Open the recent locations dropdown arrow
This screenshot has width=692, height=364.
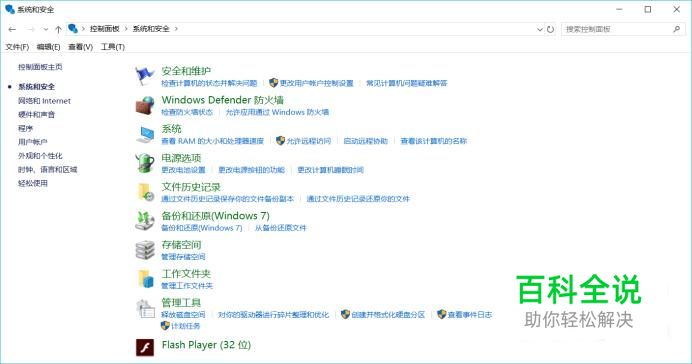pos(45,29)
